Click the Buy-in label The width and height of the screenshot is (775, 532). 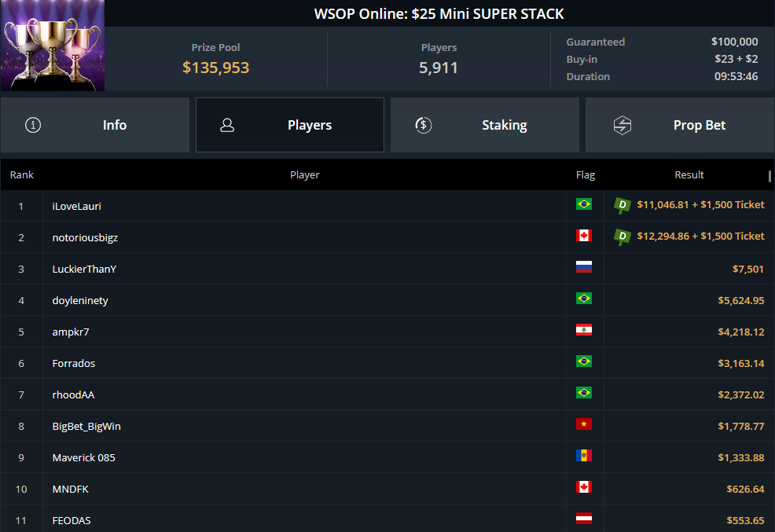[582, 59]
